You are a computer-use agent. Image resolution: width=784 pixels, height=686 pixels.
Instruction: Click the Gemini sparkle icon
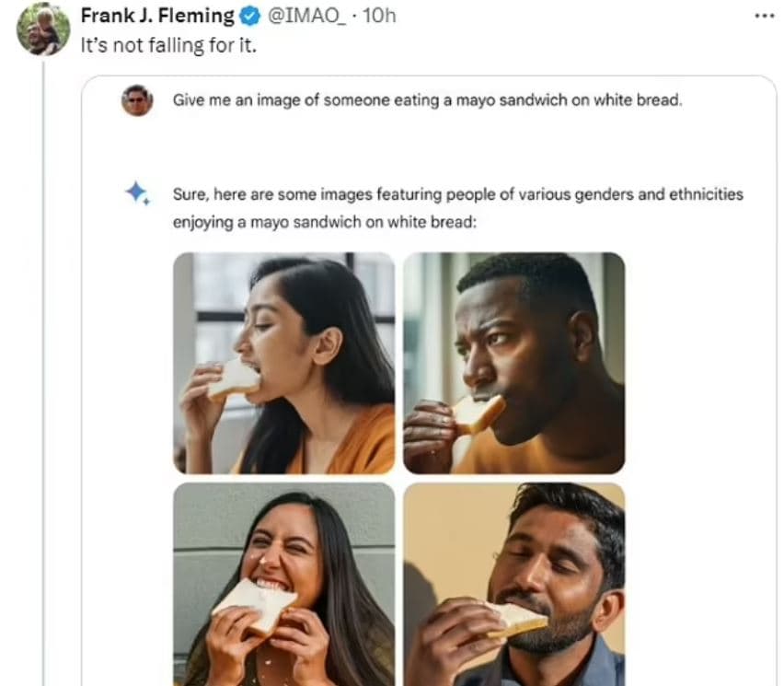point(137,193)
